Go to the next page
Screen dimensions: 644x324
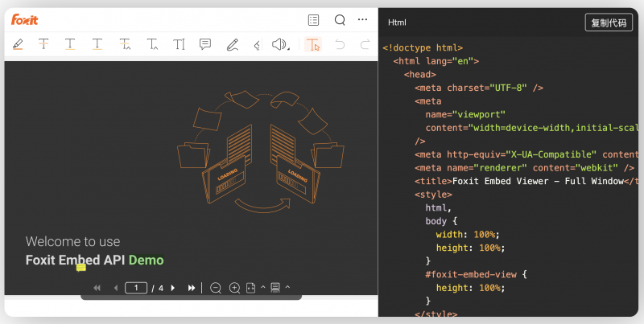173,288
